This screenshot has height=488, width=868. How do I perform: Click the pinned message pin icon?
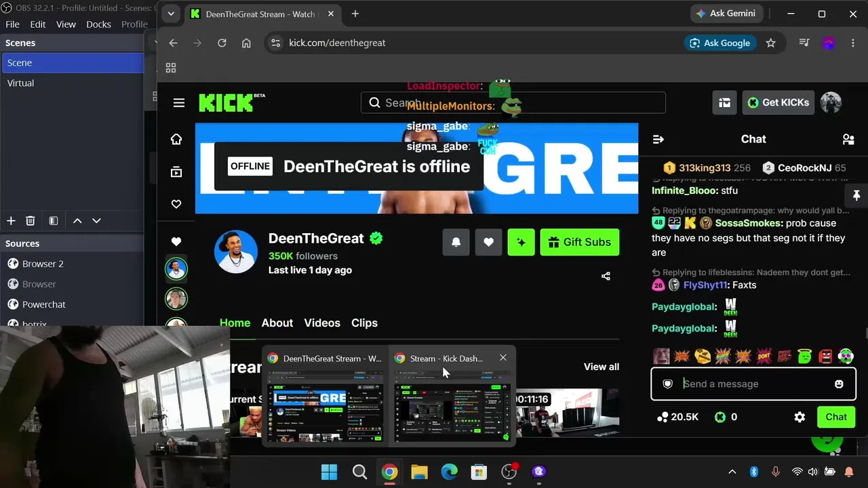[x=856, y=195]
